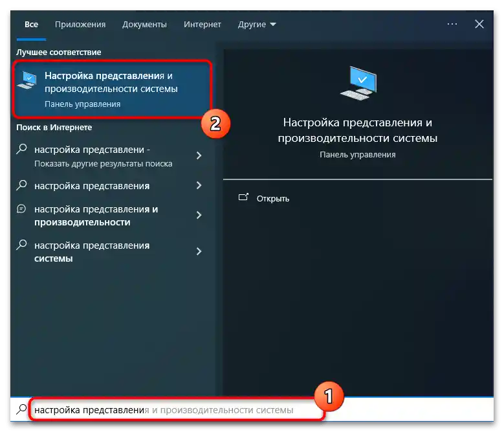Click the large computer icon in preview pane
Viewport: 504px width, 432px height.
[x=358, y=84]
